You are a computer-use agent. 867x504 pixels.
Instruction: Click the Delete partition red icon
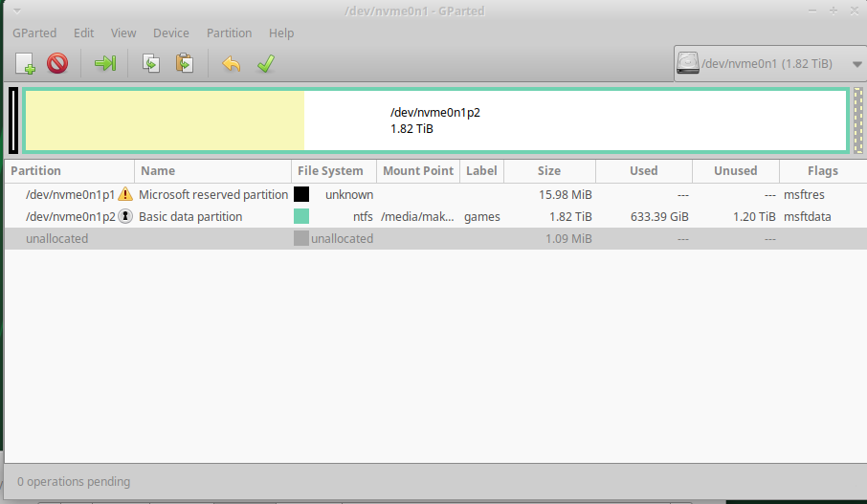point(57,63)
